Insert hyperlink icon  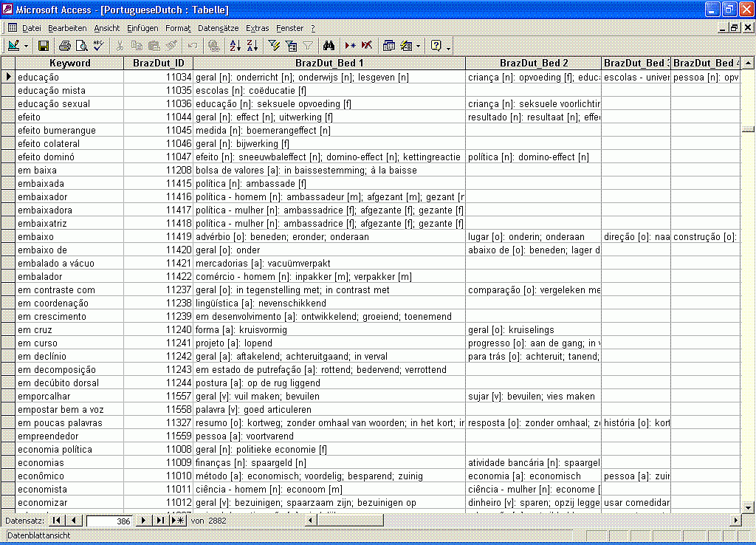[213, 46]
